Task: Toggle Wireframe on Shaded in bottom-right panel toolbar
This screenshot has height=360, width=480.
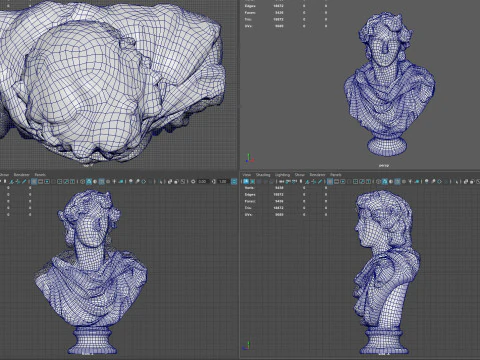Action: click(397, 182)
